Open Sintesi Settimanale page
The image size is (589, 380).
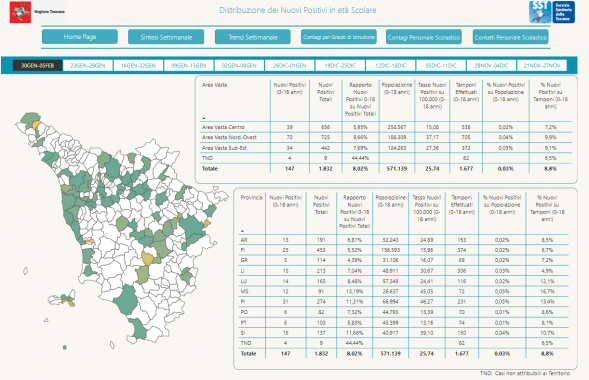click(166, 37)
